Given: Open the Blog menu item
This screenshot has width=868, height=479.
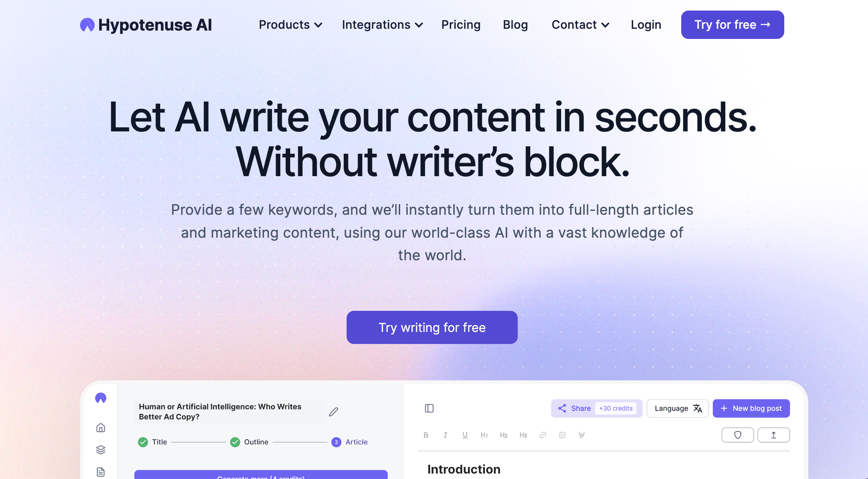Looking at the screenshot, I should [x=515, y=25].
